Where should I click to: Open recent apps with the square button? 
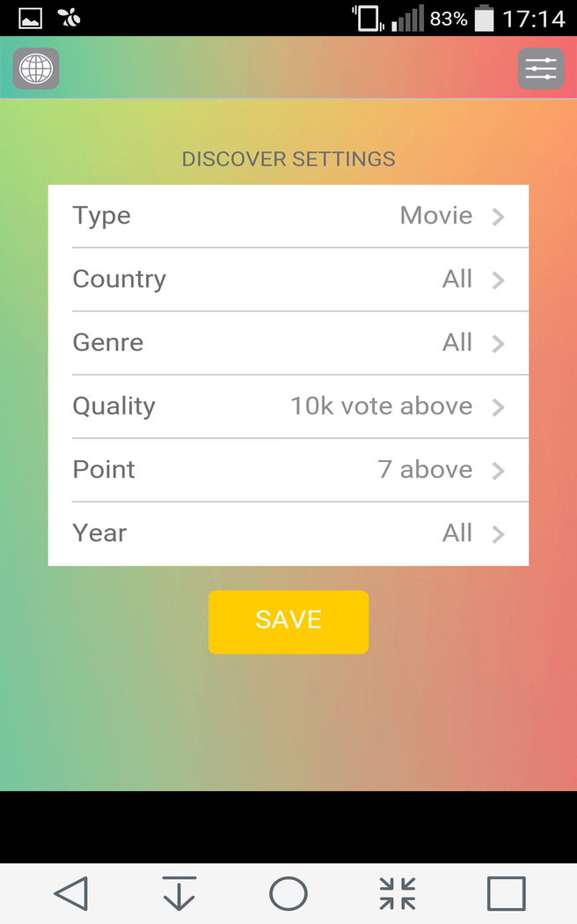[x=506, y=893]
